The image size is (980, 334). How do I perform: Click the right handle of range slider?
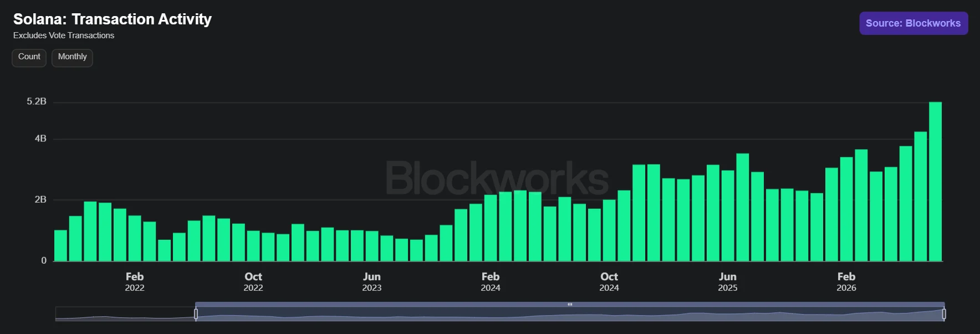944,314
